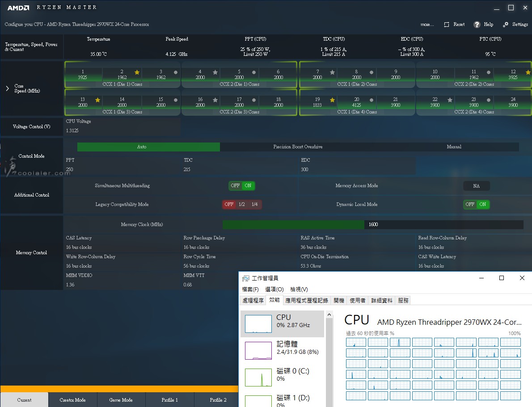Viewport: 532px width, 407px height.
Task: Select Precision Boost Overdrive control mode
Action: [x=298, y=147]
